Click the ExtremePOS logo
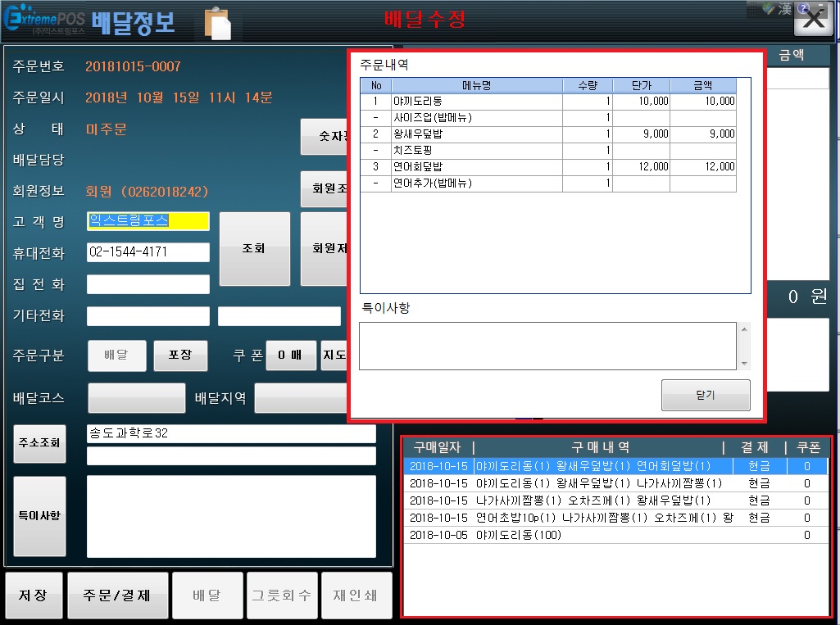The width and height of the screenshot is (840, 625). tap(45, 20)
